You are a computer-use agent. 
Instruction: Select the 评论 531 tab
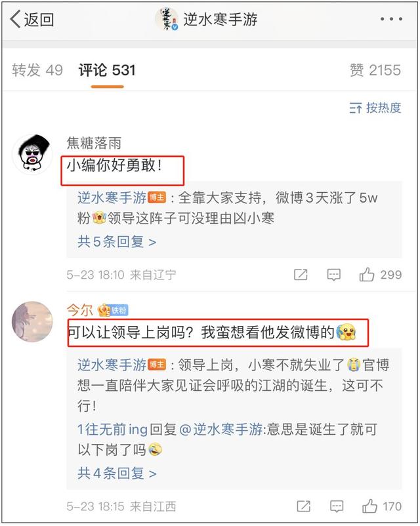107,70
